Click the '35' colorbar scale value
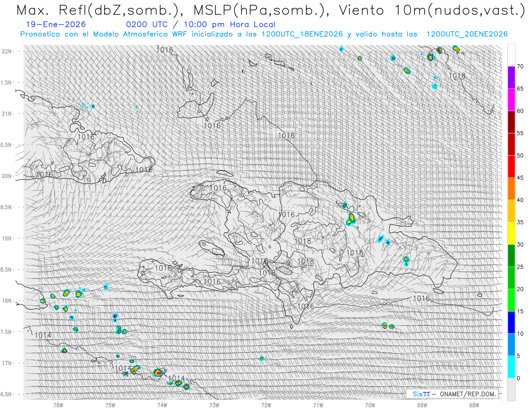Screen dimensions: 532x411 (x=520, y=222)
